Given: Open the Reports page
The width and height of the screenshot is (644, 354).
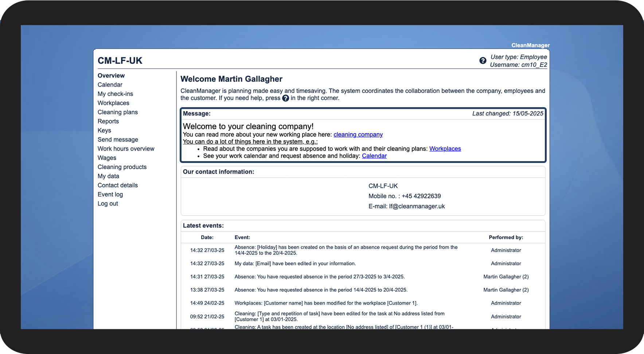Looking at the screenshot, I should point(108,121).
